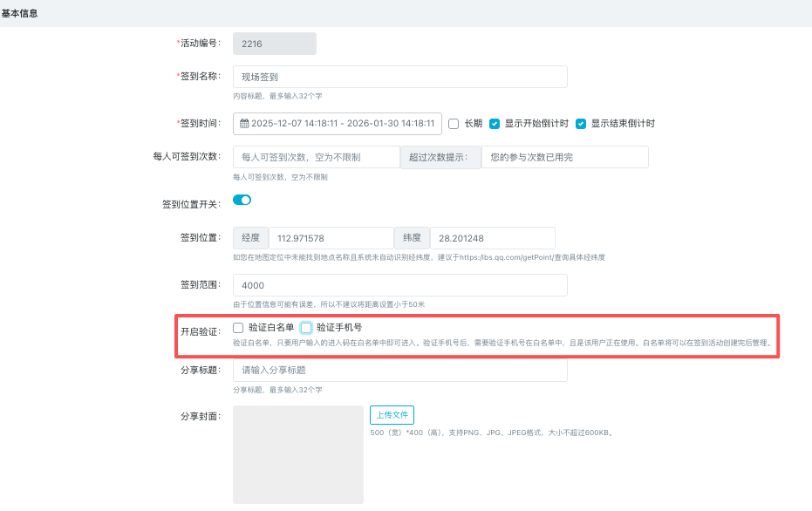This screenshot has width=812, height=511.
Task: Focus the 签到名称 input field
Action: pos(399,77)
